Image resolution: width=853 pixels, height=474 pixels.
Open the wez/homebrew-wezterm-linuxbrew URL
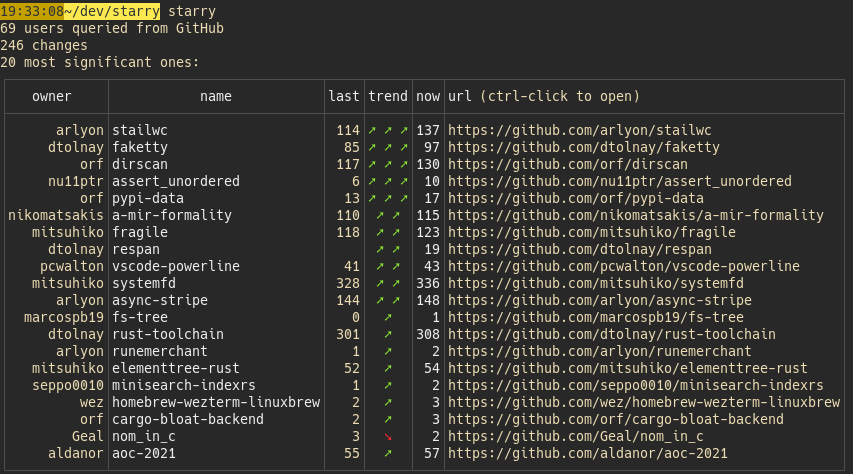(644, 402)
